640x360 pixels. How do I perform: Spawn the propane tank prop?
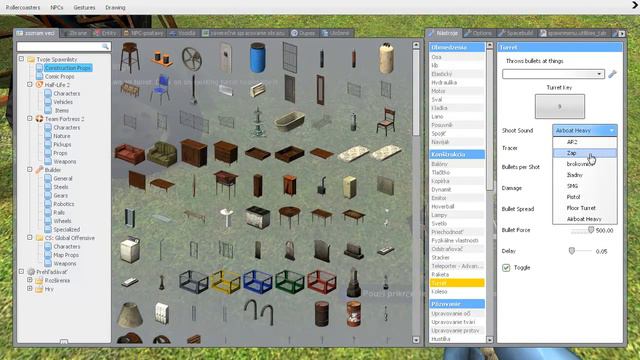(x=386, y=58)
